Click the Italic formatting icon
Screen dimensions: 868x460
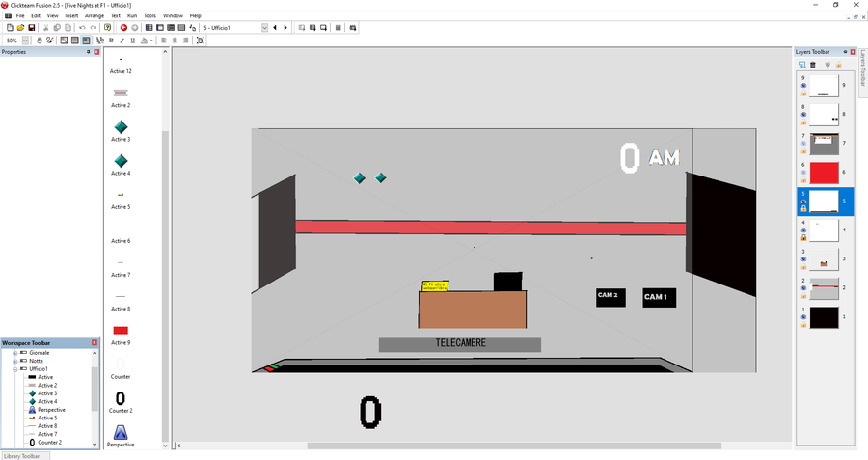(122, 41)
